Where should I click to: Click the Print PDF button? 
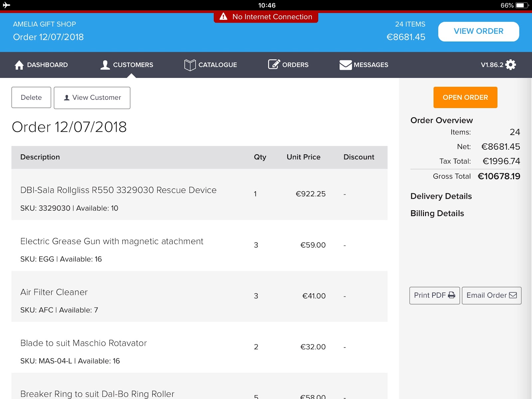435,295
